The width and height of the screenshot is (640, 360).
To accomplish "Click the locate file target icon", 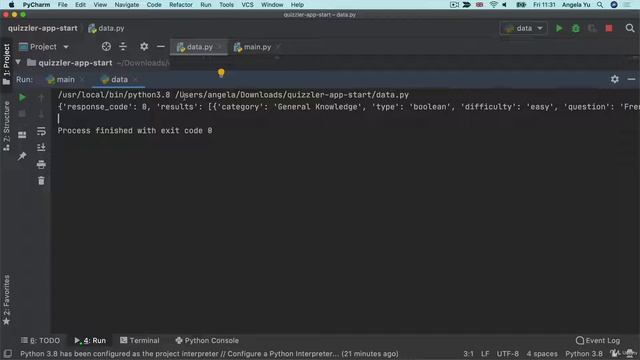I will 106,47.
